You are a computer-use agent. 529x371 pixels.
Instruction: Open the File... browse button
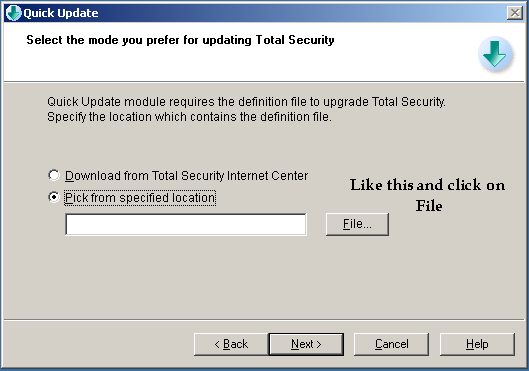(x=357, y=224)
